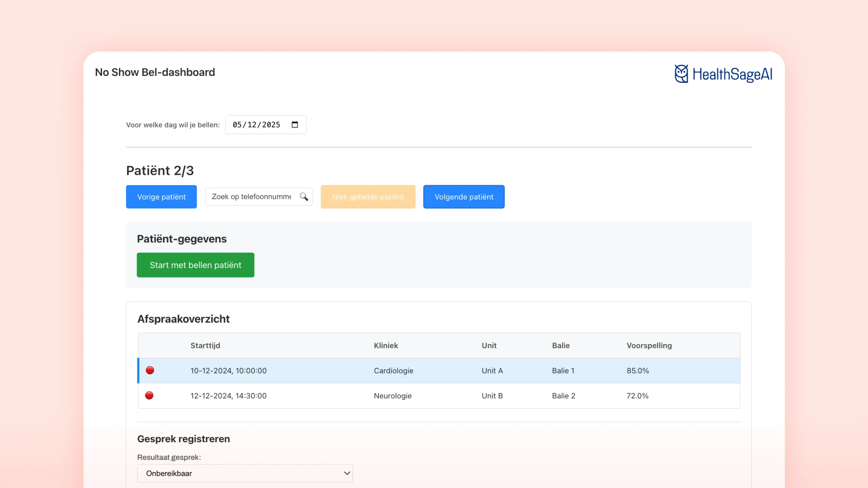Open the calendar picker icon in date field
Viewport: 868px width, 488px height.
(x=295, y=125)
